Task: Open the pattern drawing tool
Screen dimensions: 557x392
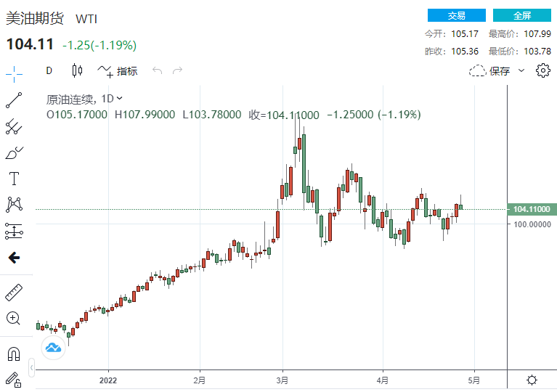Action: pyautogui.click(x=14, y=205)
